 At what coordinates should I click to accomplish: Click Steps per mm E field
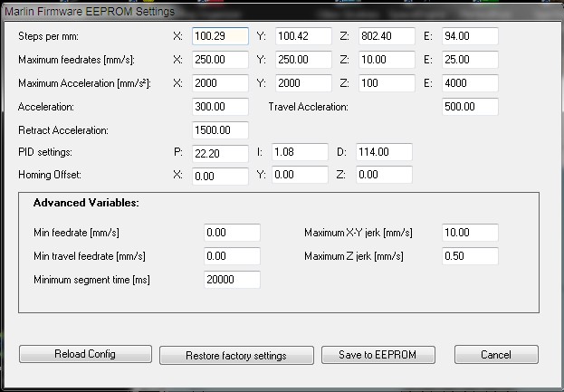[x=470, y=36]
